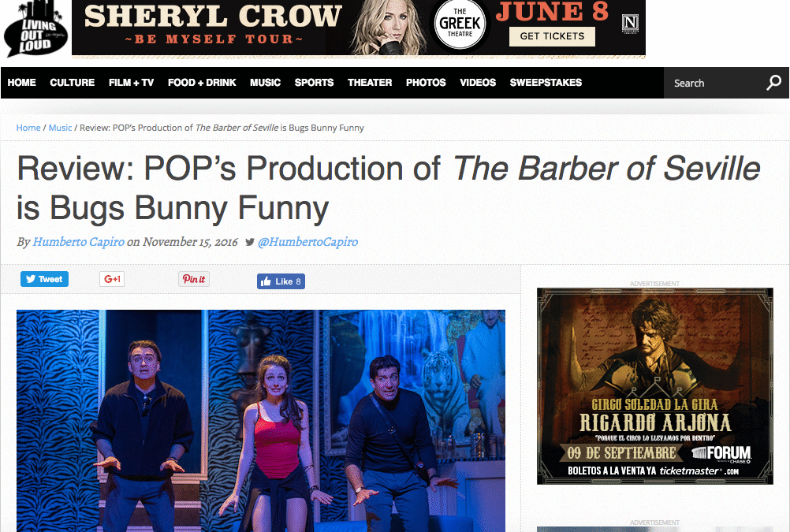Click the Pin it share button
Image resolution: width=790 pixels, height=532 pixels.
click(x=194, y=279)
